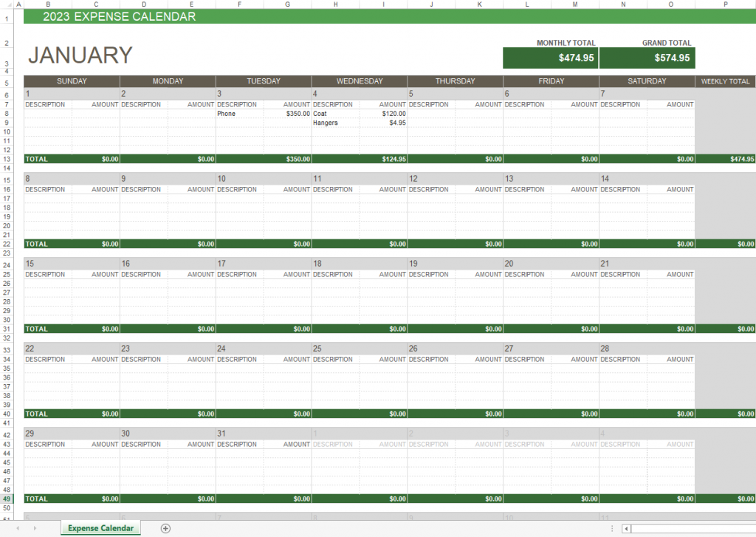Viewport: 756px width, 537px height.
Task: Select row header 13
Action: point(7,159)
